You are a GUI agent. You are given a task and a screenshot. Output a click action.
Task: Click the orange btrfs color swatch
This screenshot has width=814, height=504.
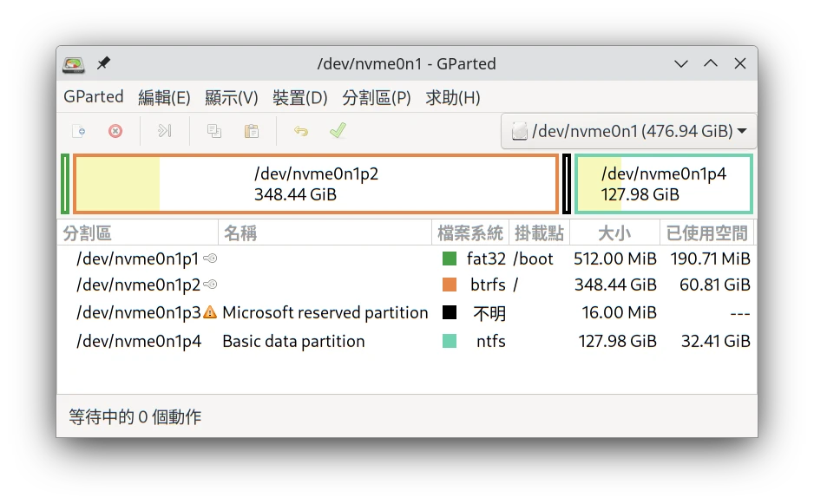450,285
